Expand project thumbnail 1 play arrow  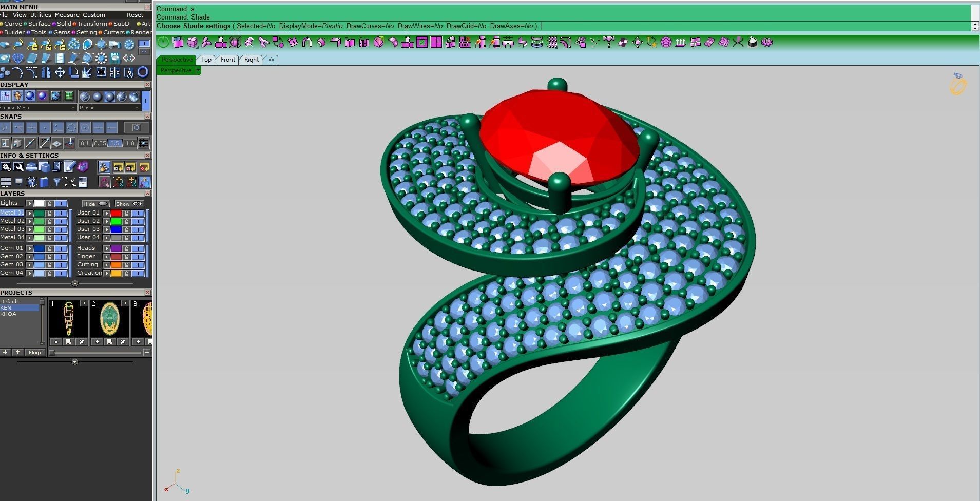pos(84,303)
